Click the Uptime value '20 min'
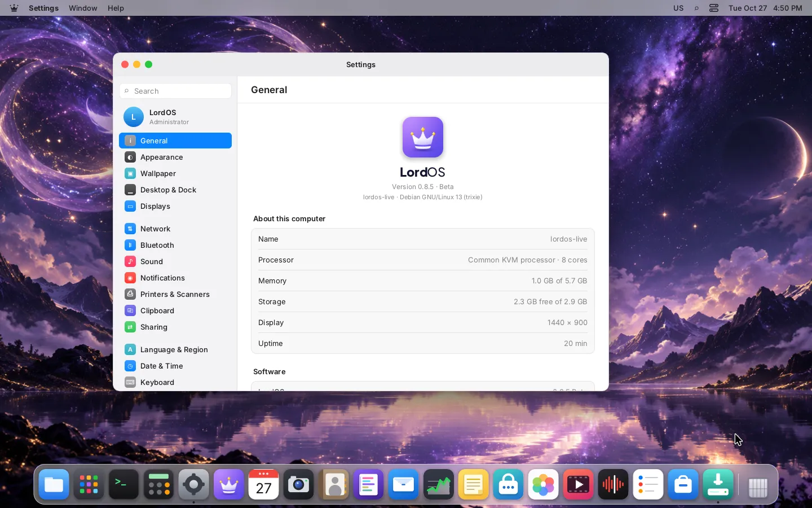Image resolution: width=812 pixels, height=508 pixels. [x=575, y=343]
